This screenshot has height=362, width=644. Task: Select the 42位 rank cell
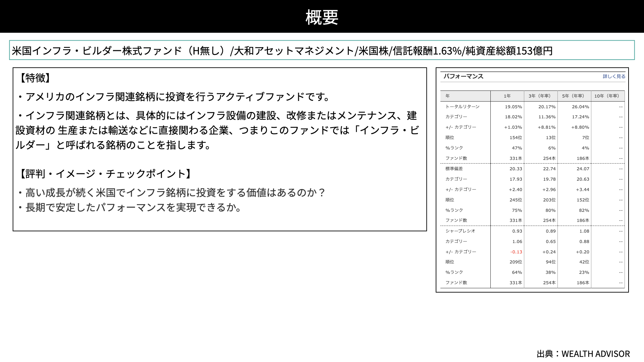[584, 262]
